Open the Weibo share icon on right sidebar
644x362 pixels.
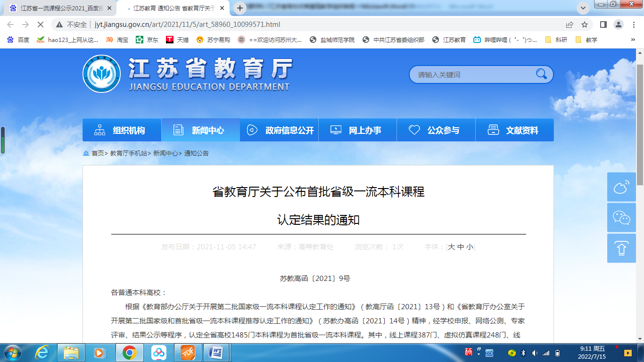[x=621, y=187]
